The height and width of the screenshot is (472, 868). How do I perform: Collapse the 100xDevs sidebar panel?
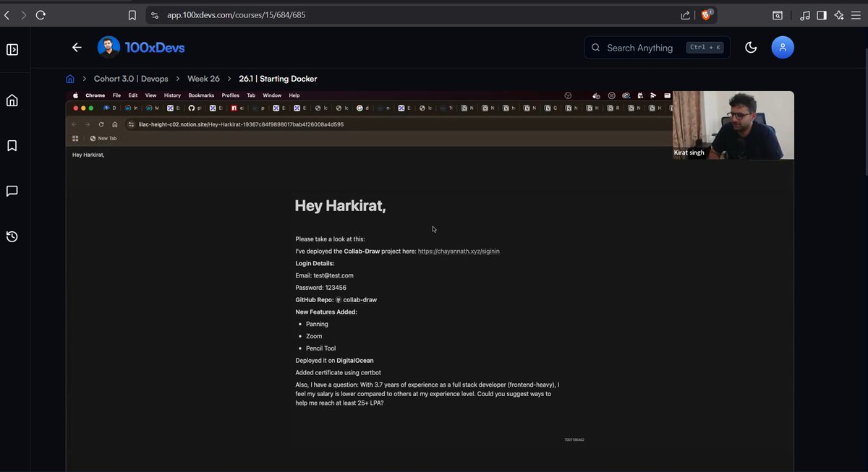[x=12, y=50]
